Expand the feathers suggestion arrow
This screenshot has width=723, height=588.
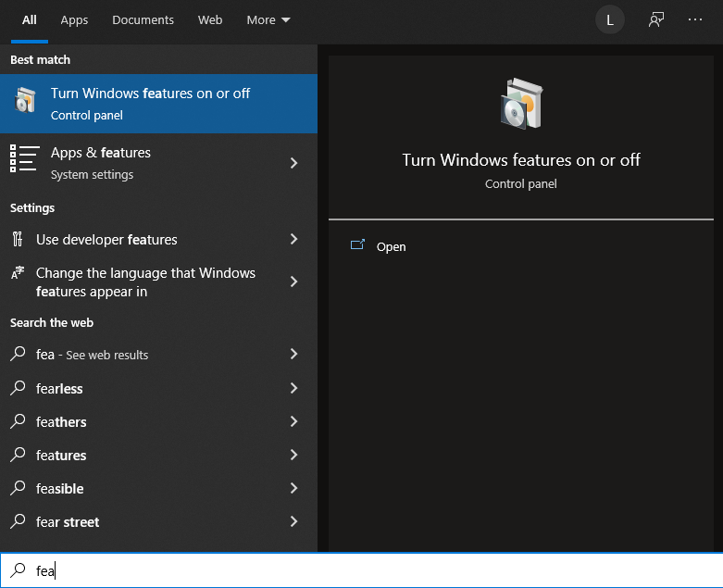[293, 421]
